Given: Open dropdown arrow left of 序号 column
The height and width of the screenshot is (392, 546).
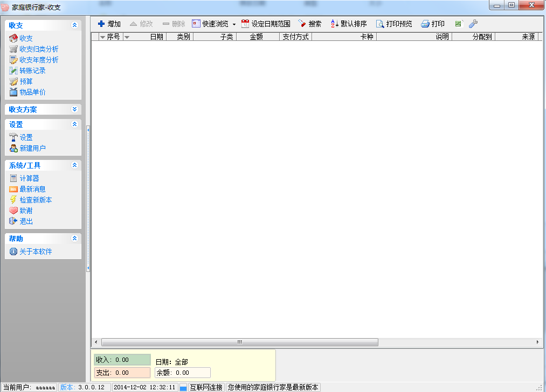Looking at the screenshot, I should click(x=102, y=37).
